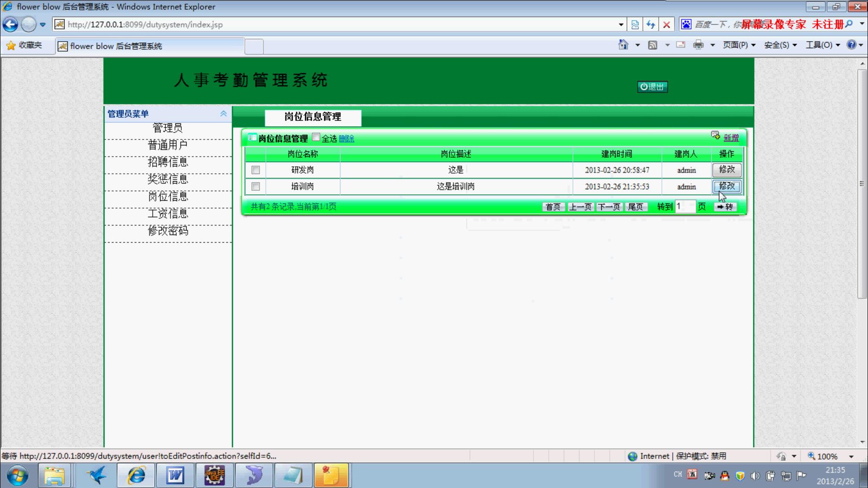Click the Home page icon in command bar

623,45
